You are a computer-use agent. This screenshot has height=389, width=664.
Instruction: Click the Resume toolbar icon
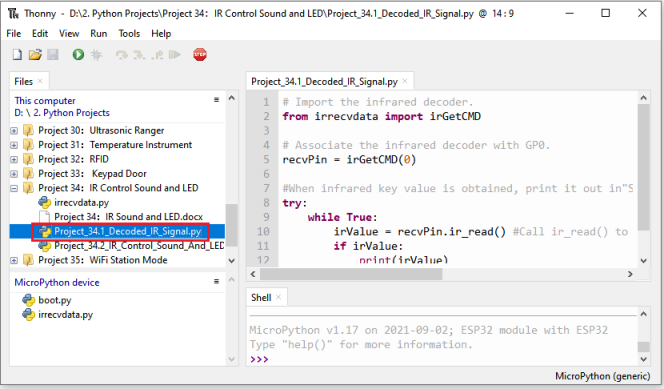[174, 55]
